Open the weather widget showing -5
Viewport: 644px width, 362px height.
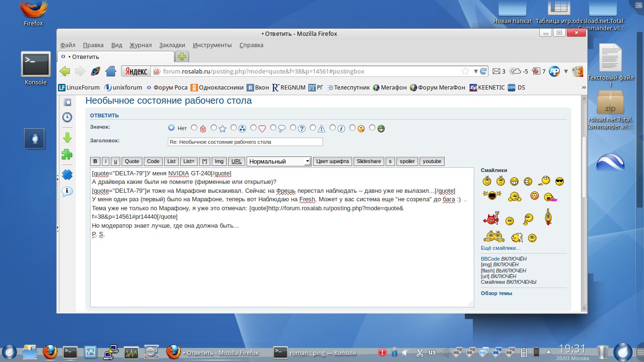point(519,71)
